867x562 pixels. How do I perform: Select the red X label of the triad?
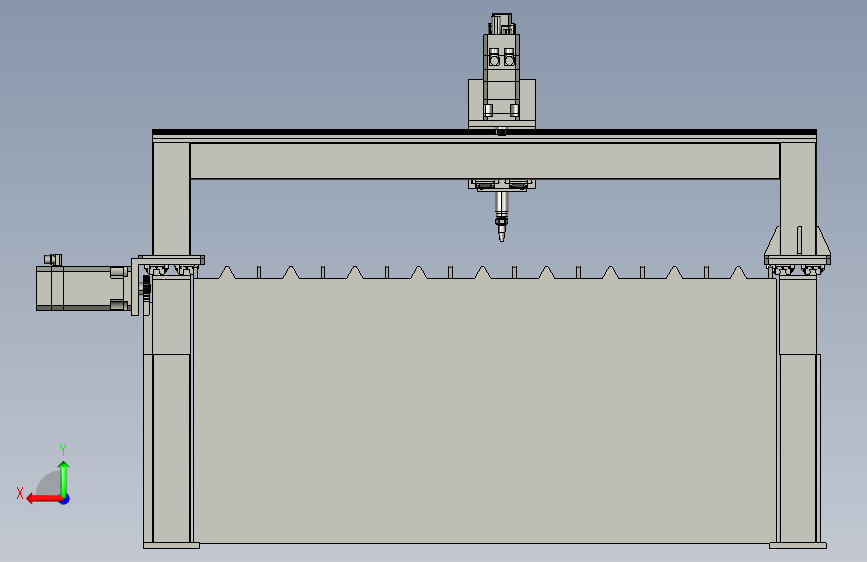tap(20, 493)
